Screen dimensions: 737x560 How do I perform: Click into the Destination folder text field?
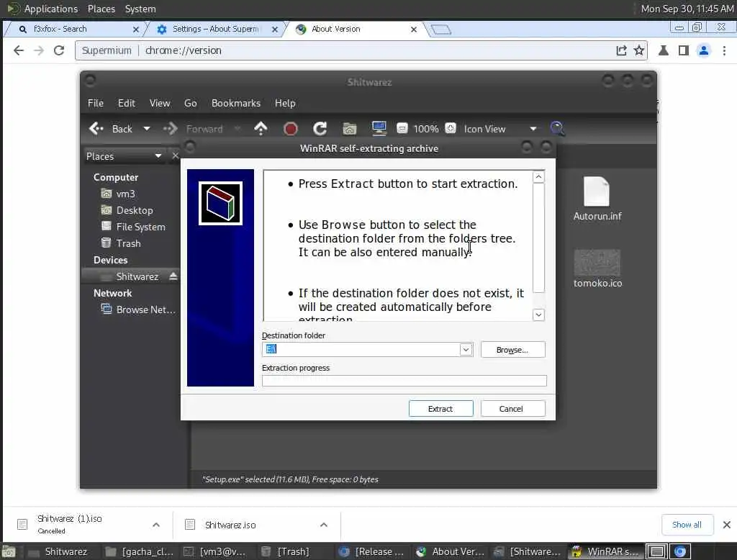click(x=361, y=349)
